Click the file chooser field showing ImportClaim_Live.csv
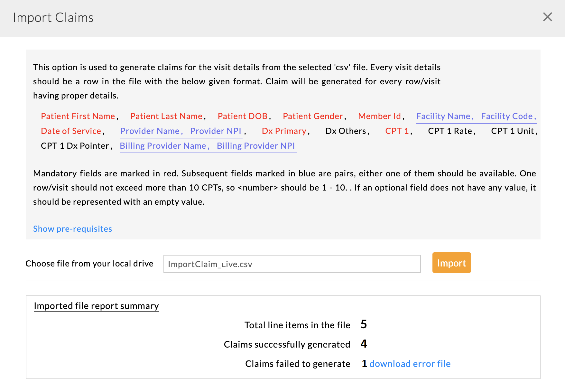This screenshot has width=565, height=392. coord(292,264)
